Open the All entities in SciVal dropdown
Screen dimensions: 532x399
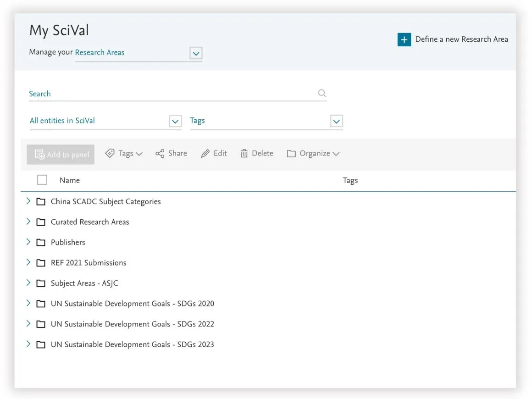click(175, 121)
